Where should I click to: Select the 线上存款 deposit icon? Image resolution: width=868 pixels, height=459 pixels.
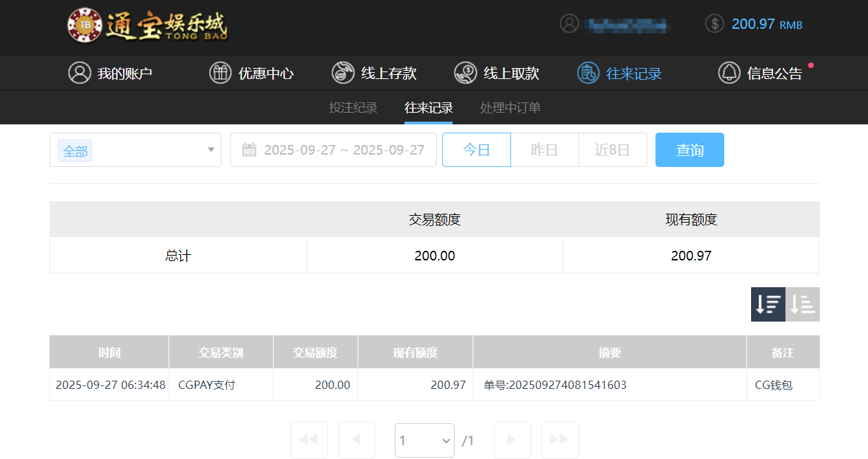[x=343, y=73]
